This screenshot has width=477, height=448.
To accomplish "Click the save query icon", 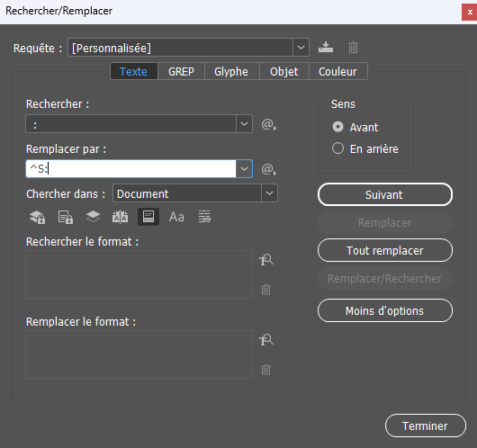I will [326, 47].
